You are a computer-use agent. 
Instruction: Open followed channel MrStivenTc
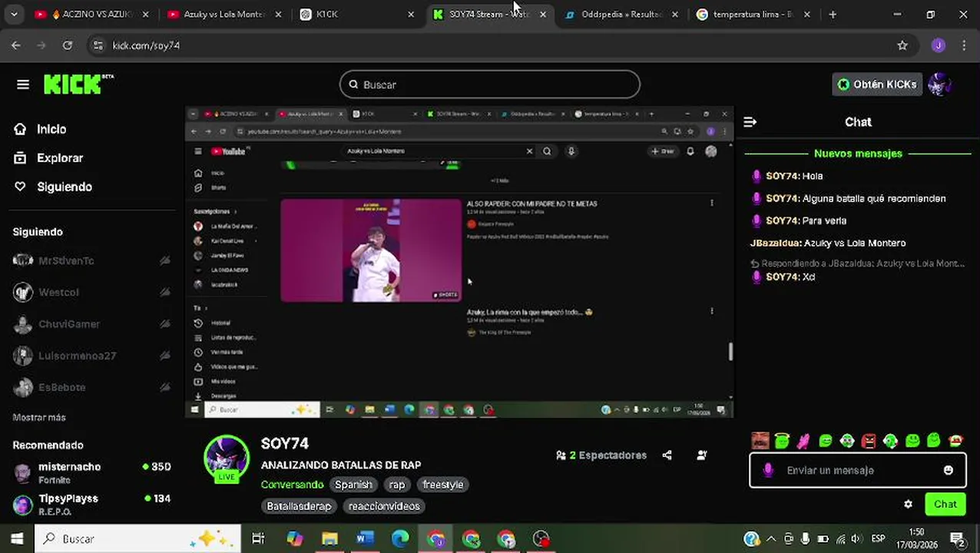66,260
